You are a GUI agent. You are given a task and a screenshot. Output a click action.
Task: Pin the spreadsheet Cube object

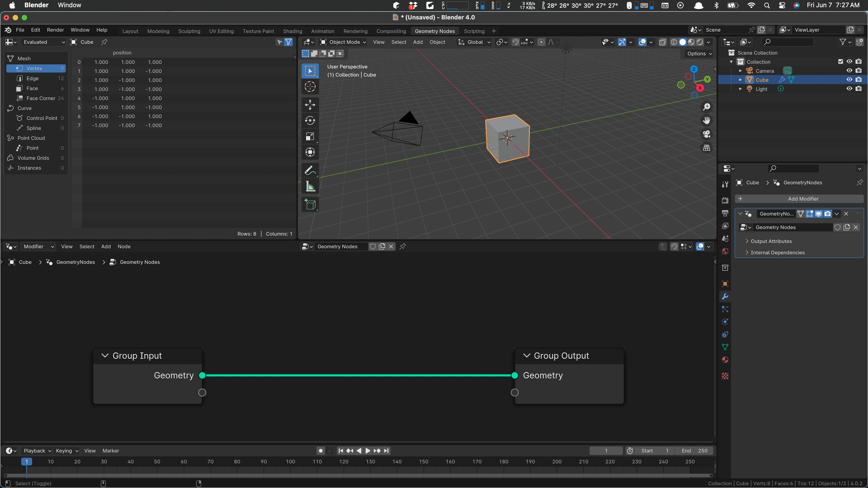tap(104, 42)
